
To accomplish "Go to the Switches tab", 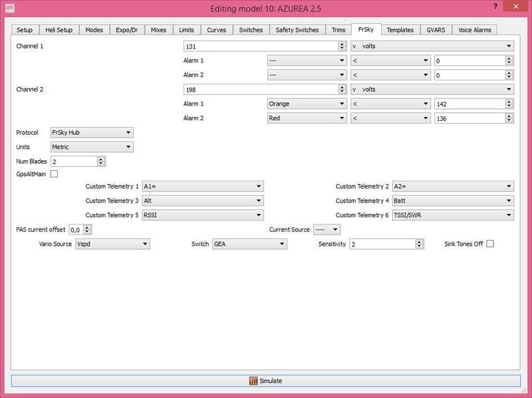I will click(251, 30).
